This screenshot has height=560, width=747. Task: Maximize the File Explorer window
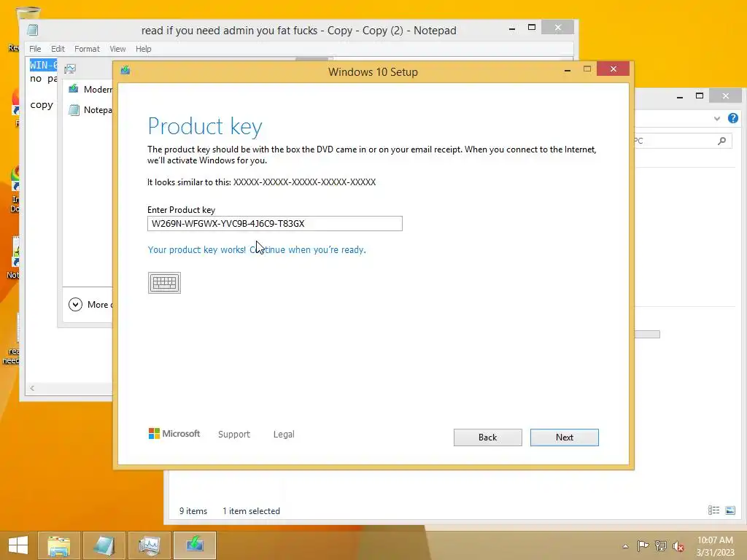700,96
